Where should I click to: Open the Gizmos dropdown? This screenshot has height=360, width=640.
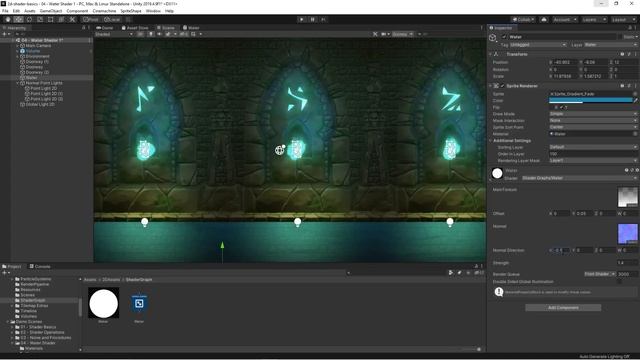(x=402, y=34)
